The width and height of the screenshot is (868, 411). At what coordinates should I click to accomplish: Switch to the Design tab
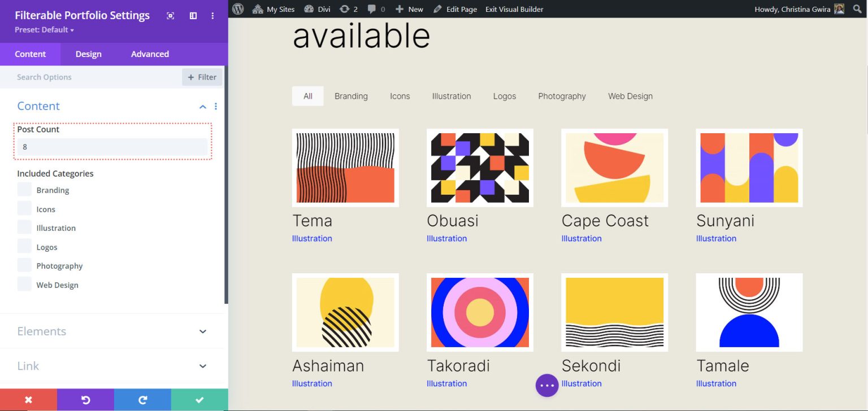[88, 54]
